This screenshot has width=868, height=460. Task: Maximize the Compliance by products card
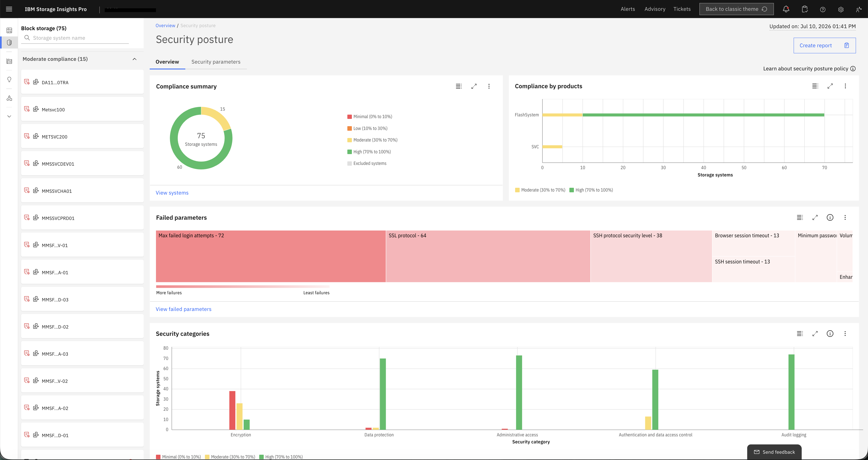point(830,86)
